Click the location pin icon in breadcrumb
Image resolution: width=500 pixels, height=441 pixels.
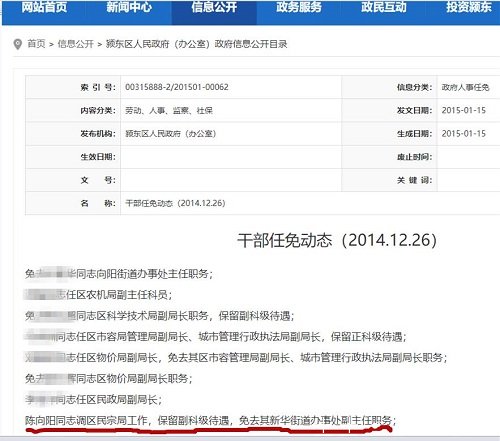pos(17,44)
